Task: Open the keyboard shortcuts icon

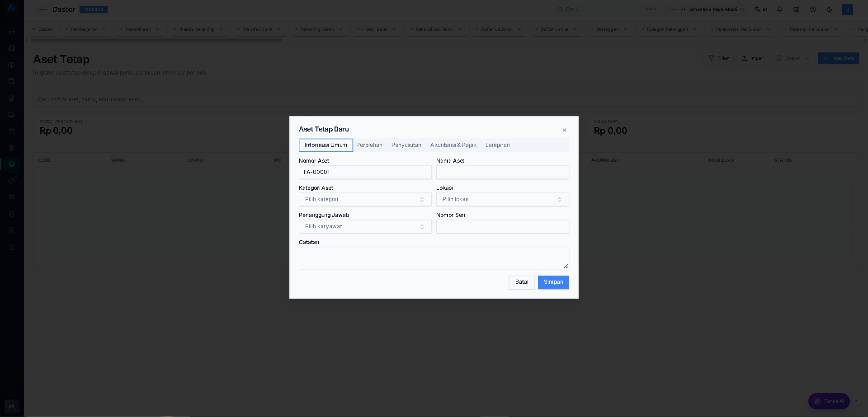Action: [797, 9]
